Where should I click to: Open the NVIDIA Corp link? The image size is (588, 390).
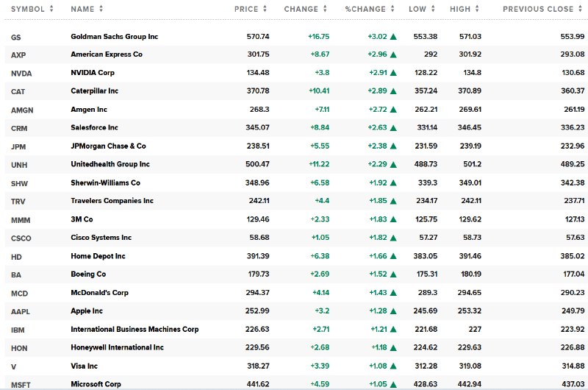(93, 72)
